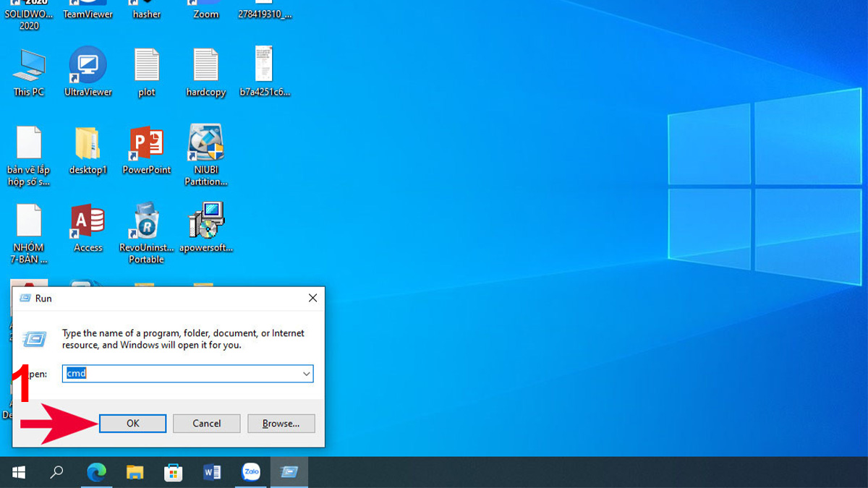Click OK in the Run dialog
This screenshot has height=488, width=868.
(132, 424)
